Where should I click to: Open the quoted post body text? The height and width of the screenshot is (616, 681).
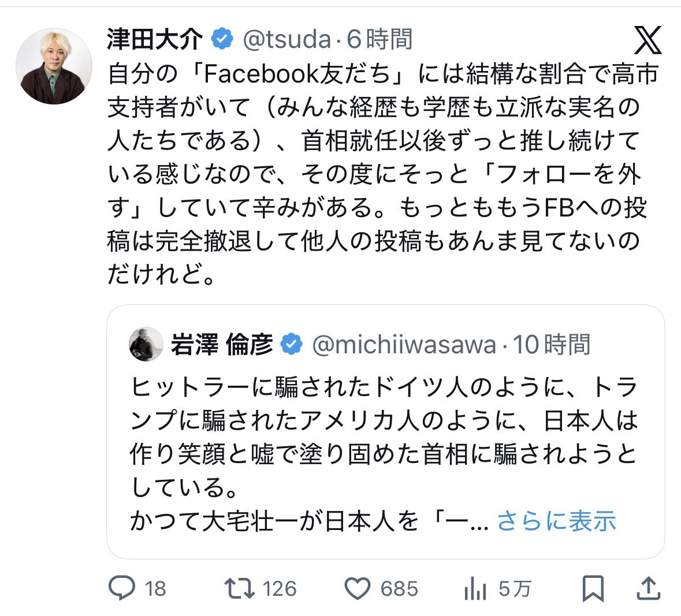(x=384, y=437)
